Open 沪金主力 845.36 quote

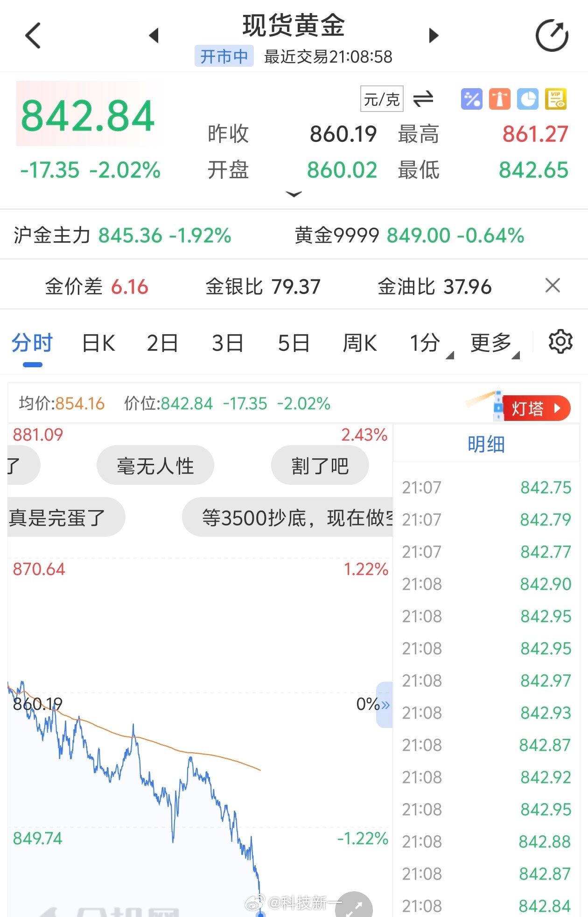point(122,235)
